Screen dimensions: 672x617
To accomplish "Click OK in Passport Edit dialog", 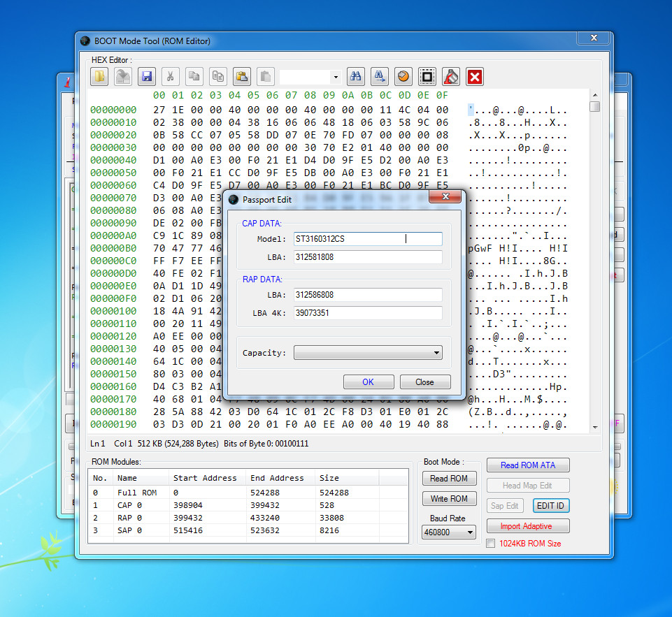I will (368, 382).
